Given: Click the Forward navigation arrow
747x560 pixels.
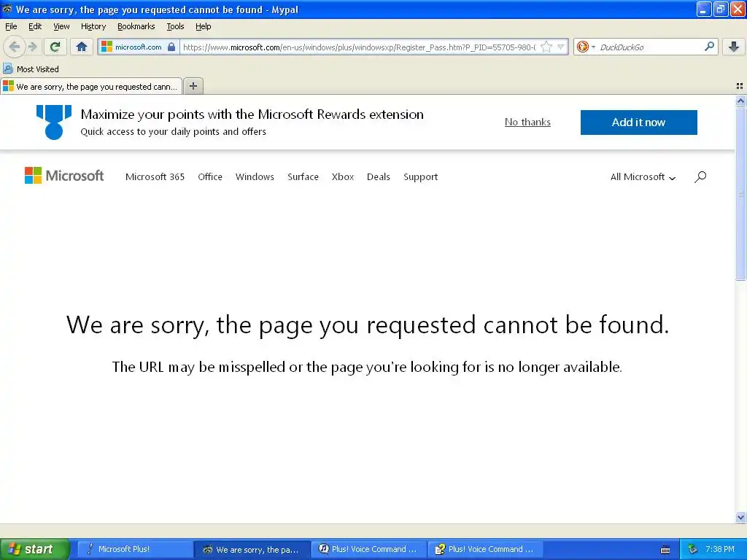Looking at the screenshot, I should click(x=32, y=47).
